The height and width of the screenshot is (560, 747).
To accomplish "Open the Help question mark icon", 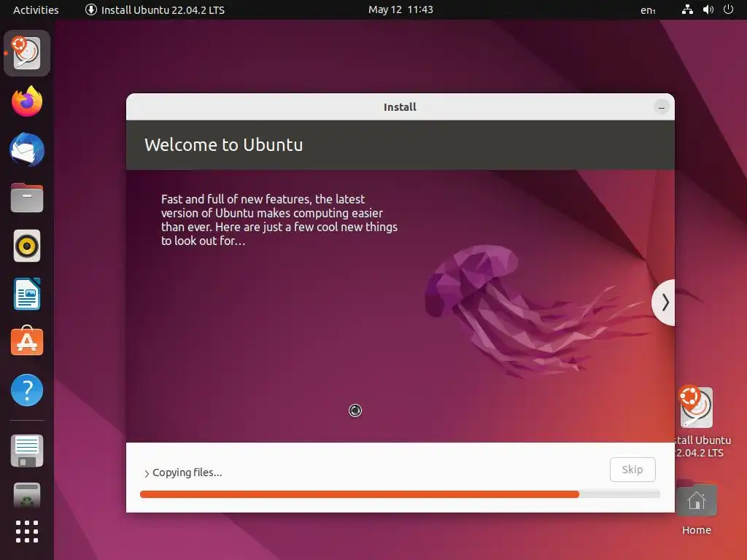I will pyautogui.click(x=27, y=390).
